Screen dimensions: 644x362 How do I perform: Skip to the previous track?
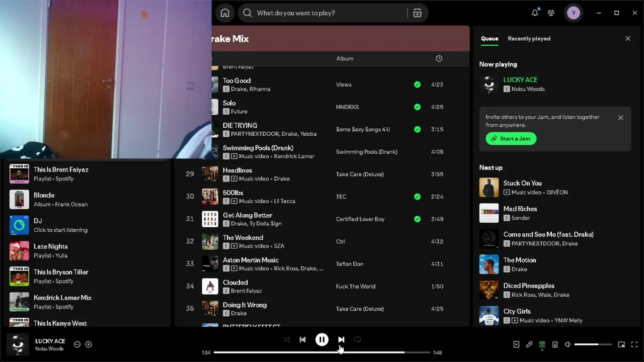tap(302, 340)
